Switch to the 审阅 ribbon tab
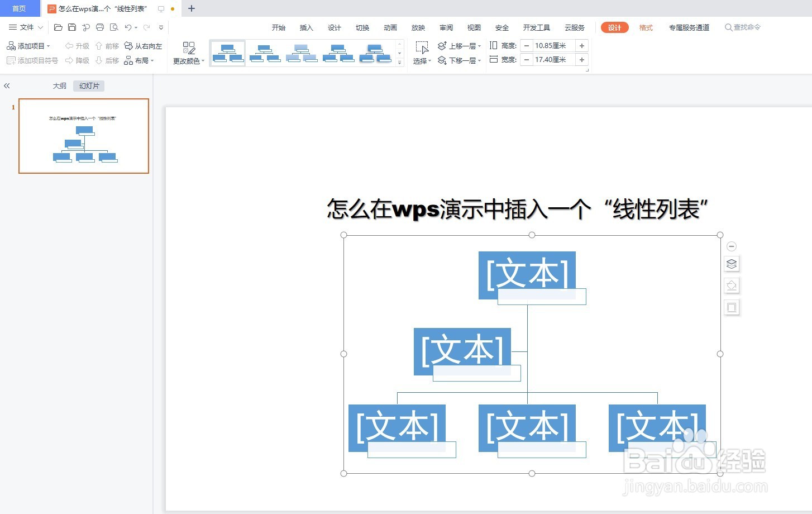The height and width of the screenshot is (514, 812). (x=446, y=27)
